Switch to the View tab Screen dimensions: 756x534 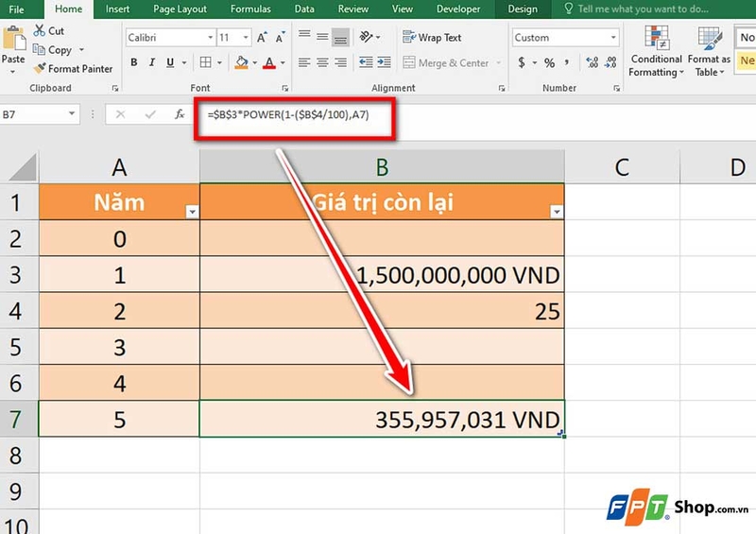[403, 9]
